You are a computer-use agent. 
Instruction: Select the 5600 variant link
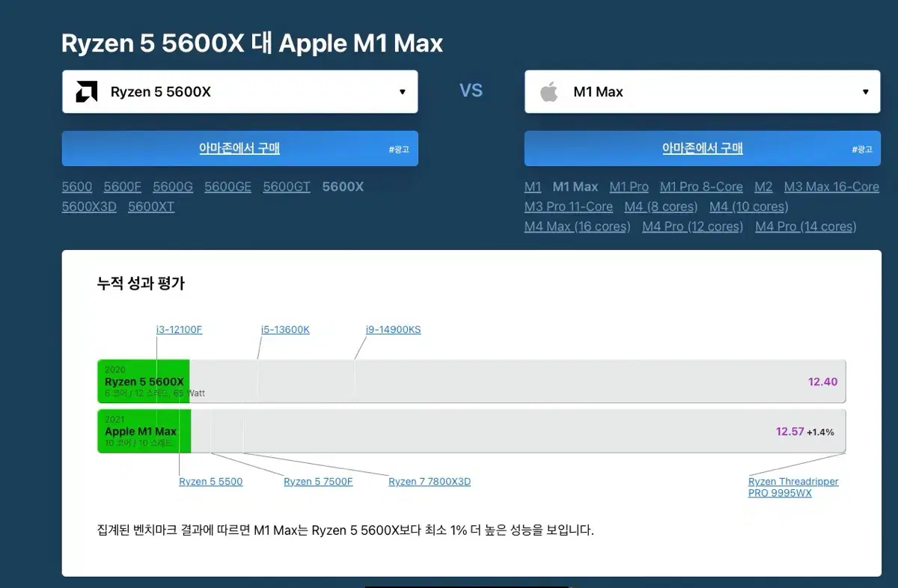tap(77, 187)
